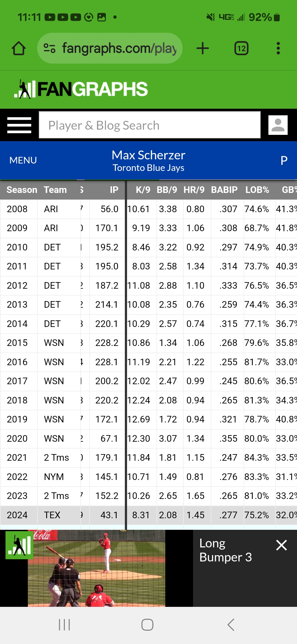Open a new browser tab
This screenshot has height=644, width=297.
[203, 48]
